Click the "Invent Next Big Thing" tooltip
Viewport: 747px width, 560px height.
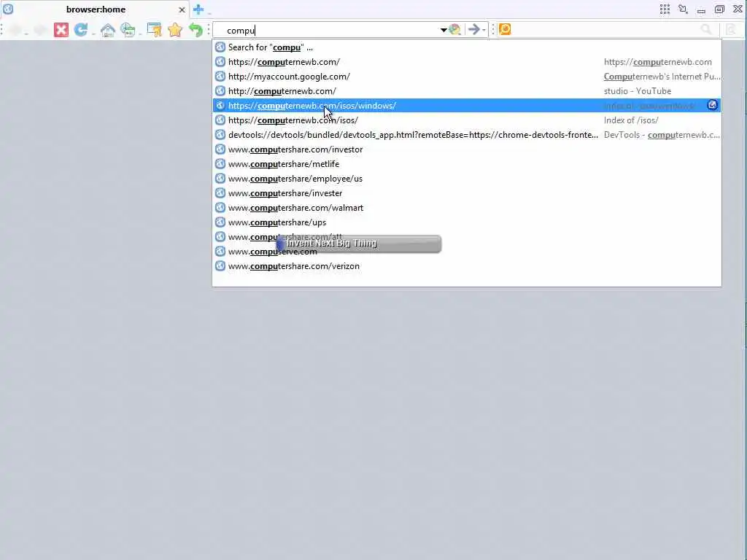358,244
